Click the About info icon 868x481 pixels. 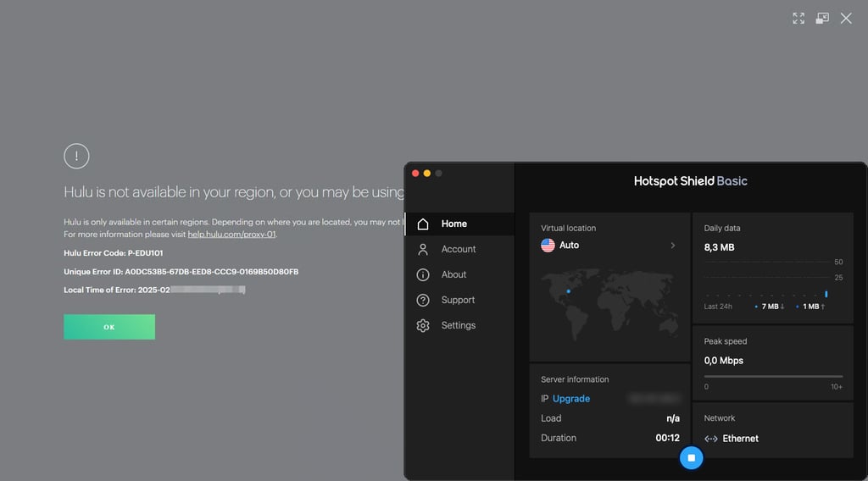tap(423, 274)
